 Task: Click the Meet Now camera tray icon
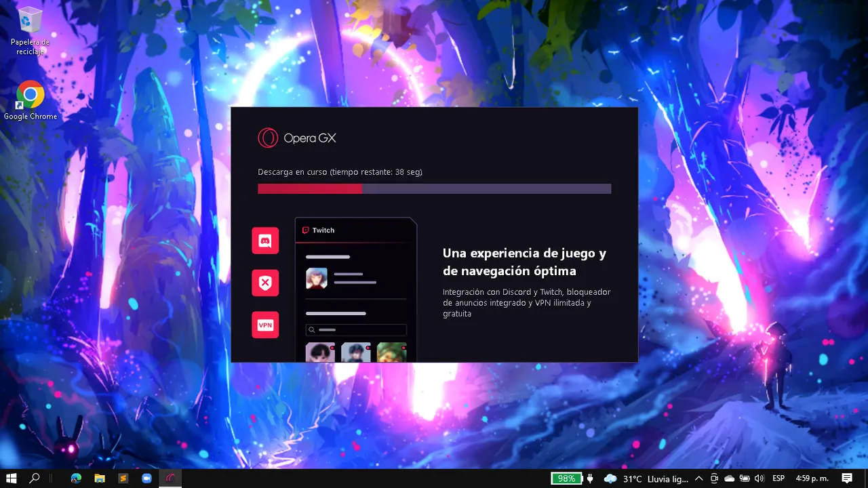pyautogui.click(x=714, y=479)
